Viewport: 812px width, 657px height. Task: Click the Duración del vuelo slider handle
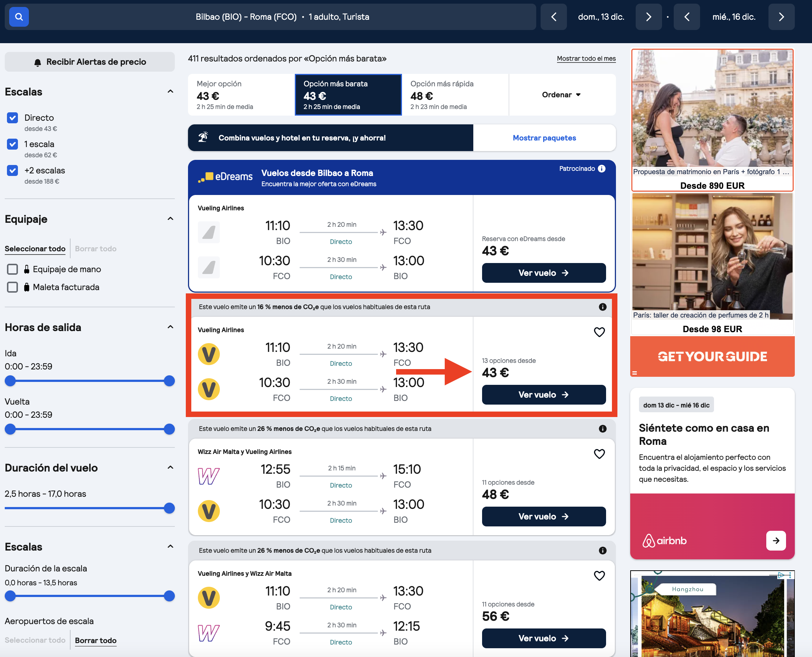pyautogui.click(x=169, y=508)
